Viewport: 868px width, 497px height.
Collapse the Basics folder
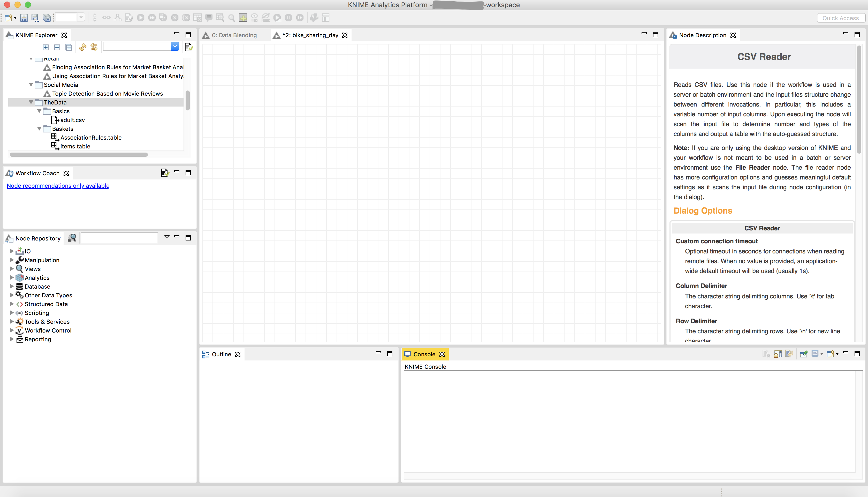[39, 111]
